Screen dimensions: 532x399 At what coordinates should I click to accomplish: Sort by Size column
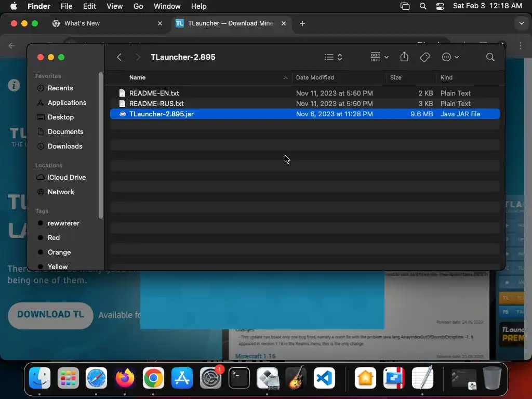(x=395, y=77)
